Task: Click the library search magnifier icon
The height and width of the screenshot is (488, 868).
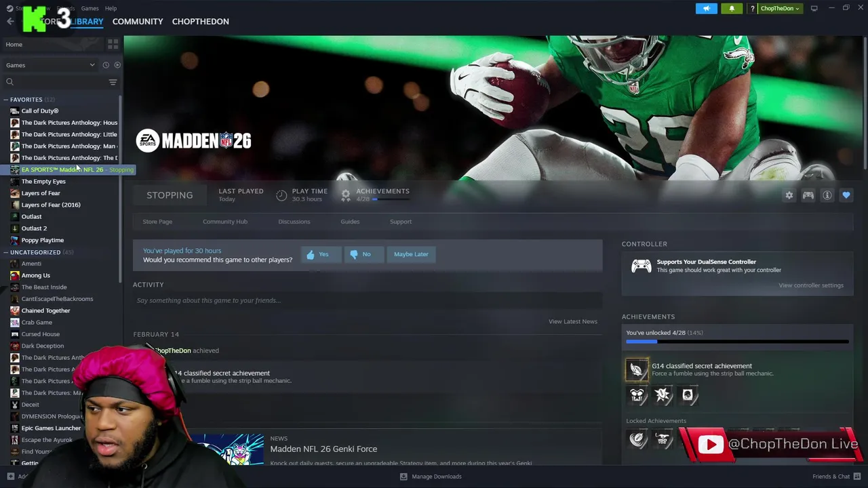Action: point(9,82)
